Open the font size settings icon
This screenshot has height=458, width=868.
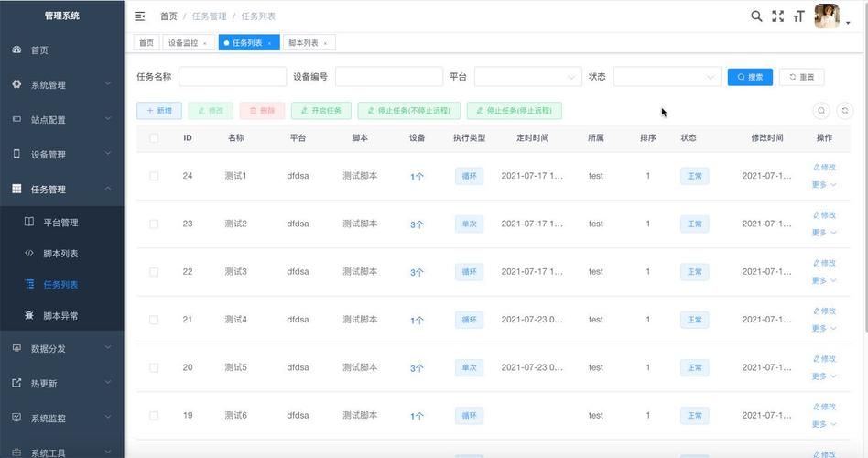pyautogui.click(x=798, y=16)
